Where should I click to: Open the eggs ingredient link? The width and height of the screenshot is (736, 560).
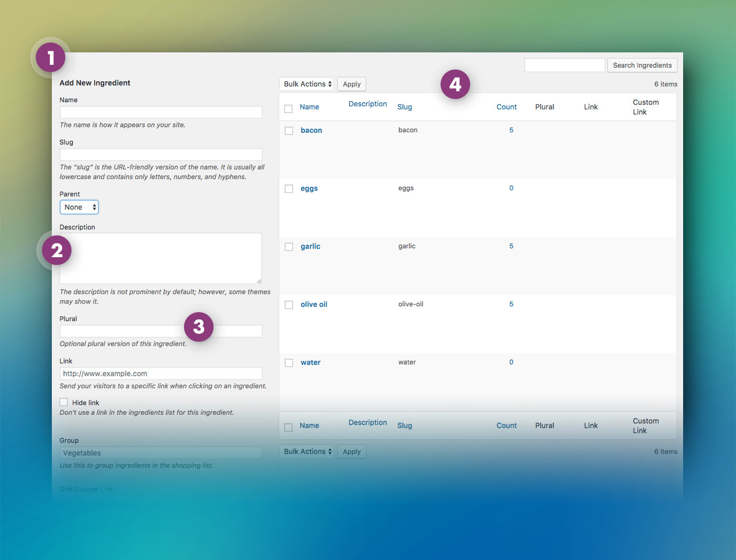(309, 188)
